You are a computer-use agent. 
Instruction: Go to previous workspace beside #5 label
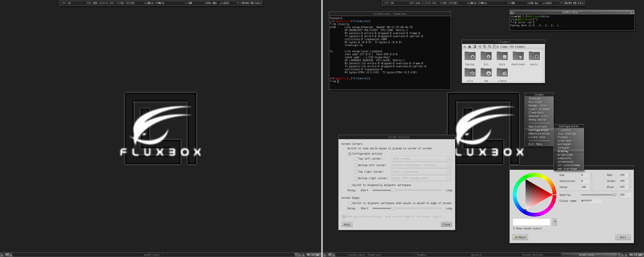click(x=2, y=255)
